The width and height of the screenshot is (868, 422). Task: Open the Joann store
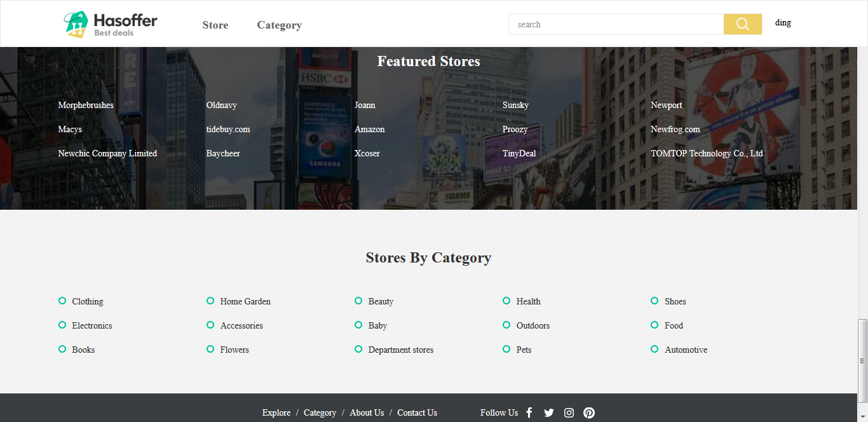coord(365,105)
